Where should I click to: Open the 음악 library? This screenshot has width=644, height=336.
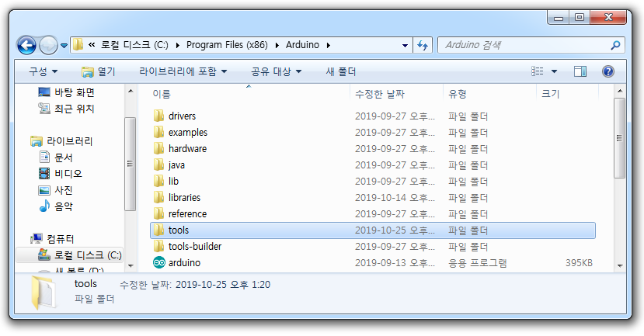coord(56,206)
